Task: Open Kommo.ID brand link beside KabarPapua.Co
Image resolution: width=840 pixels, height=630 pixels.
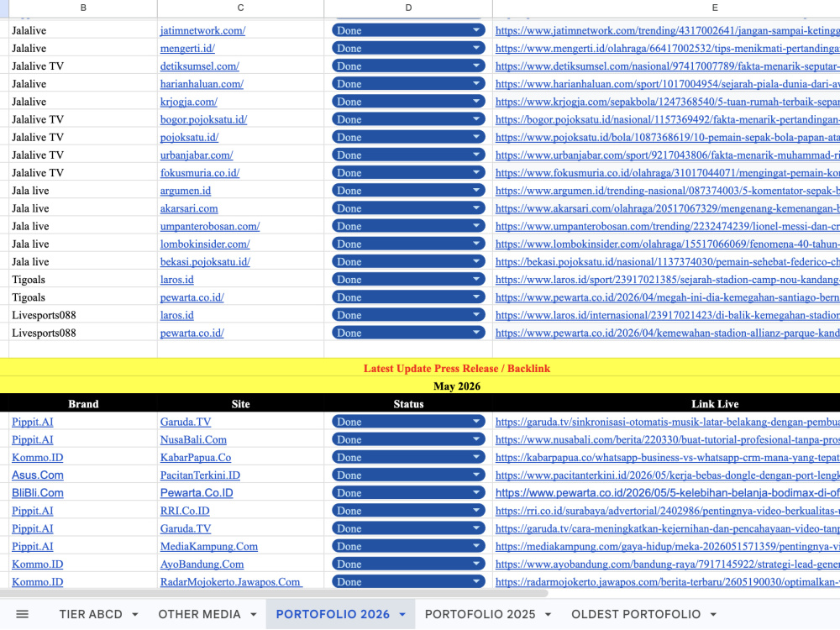Action: click(x=38, y=457)
